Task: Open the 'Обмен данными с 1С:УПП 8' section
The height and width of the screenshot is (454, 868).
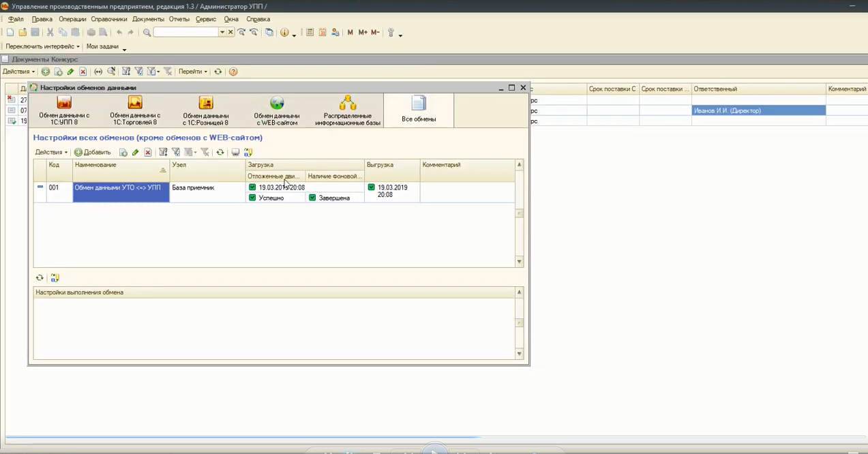Action: pyautogui.click(x=64, y=110)
